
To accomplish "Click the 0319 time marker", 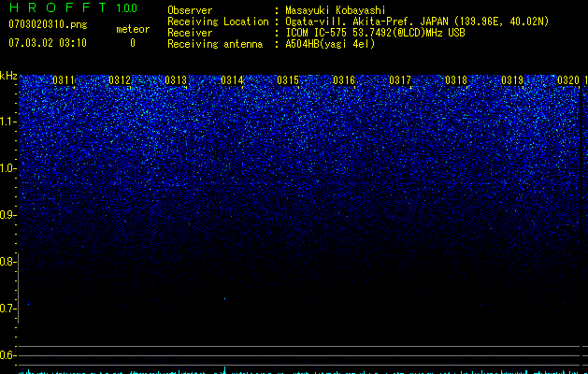I will coord(512,80).
